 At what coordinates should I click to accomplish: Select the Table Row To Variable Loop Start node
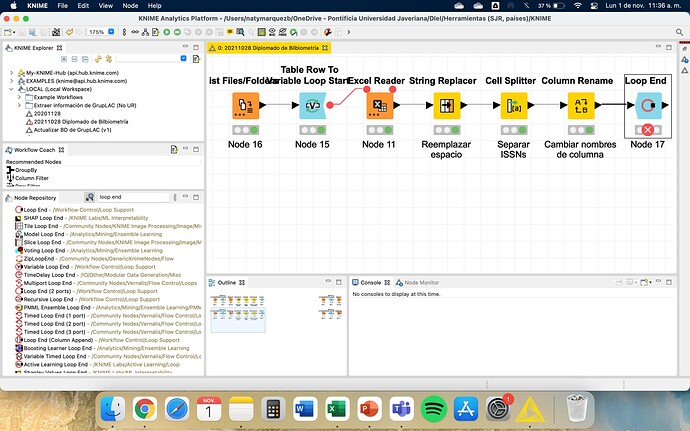312,106
